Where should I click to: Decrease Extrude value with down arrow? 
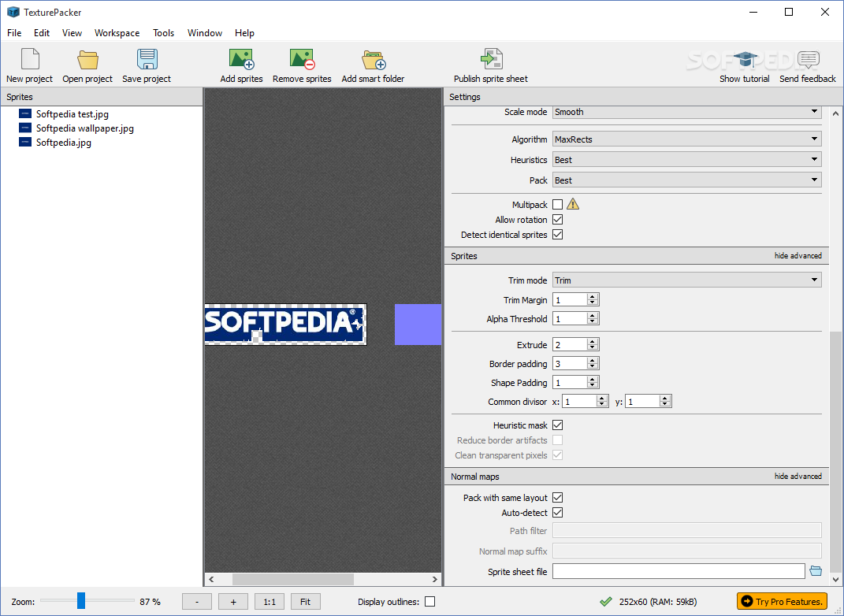click(x=593, y=348)
